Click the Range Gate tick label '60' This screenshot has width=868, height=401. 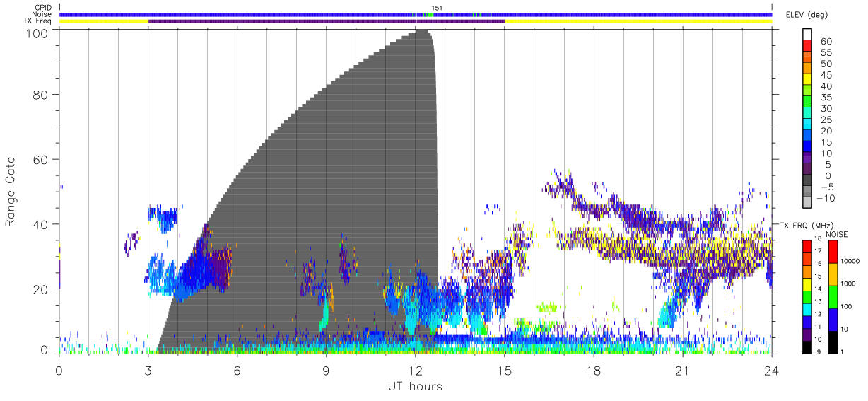click(x=40, y=159)
